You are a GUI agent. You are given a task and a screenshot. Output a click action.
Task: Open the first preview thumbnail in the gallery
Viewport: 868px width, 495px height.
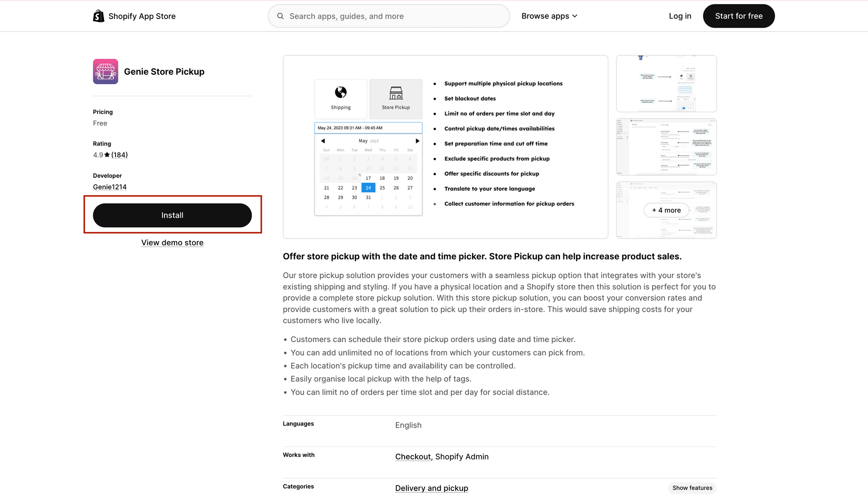pos(666,83)
